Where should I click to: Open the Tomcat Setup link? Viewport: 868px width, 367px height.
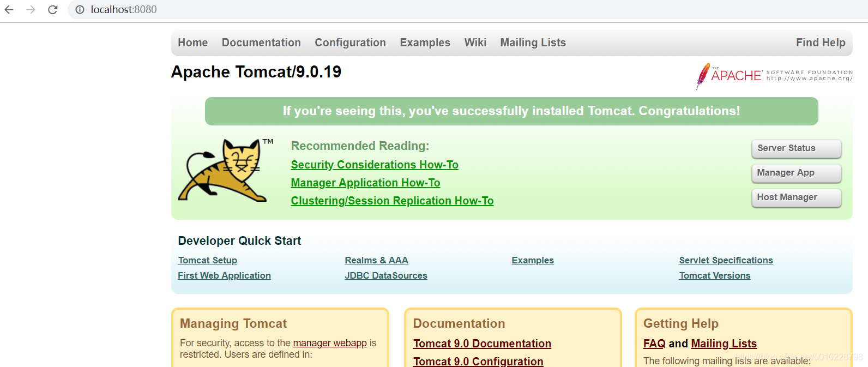(x=208, y=260)
